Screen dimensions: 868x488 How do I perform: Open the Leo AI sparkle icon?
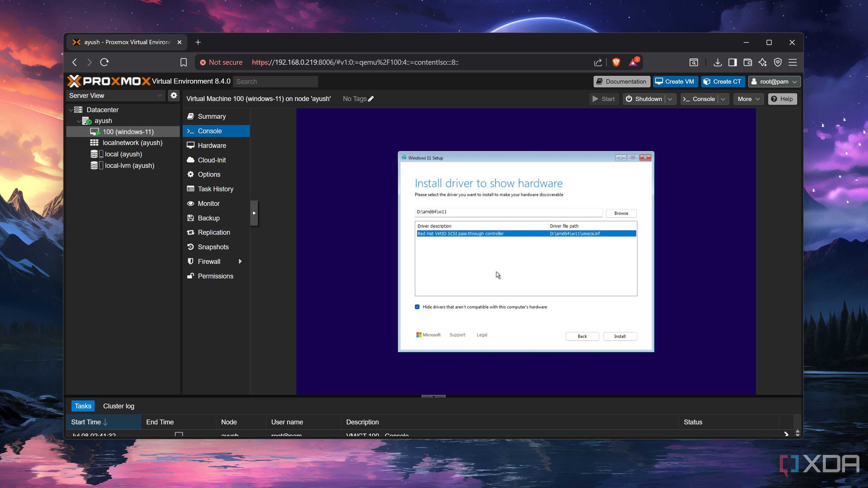(x=762, y=62)
